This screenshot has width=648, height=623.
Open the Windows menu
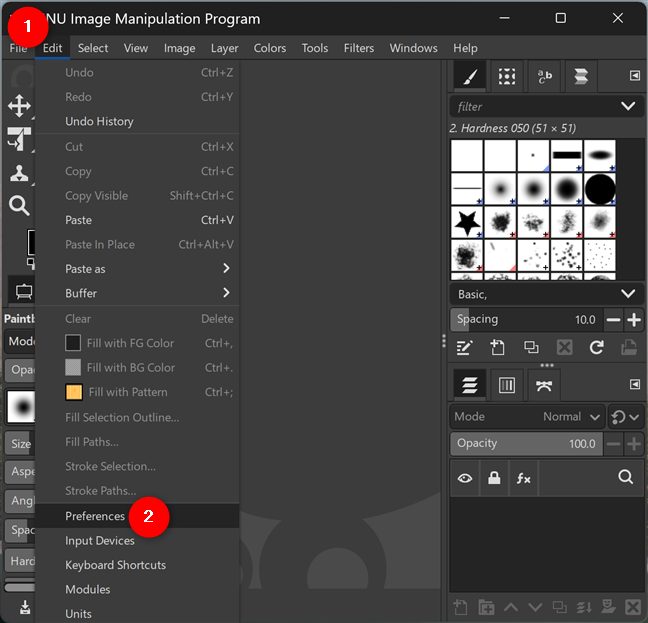(413, 48)
